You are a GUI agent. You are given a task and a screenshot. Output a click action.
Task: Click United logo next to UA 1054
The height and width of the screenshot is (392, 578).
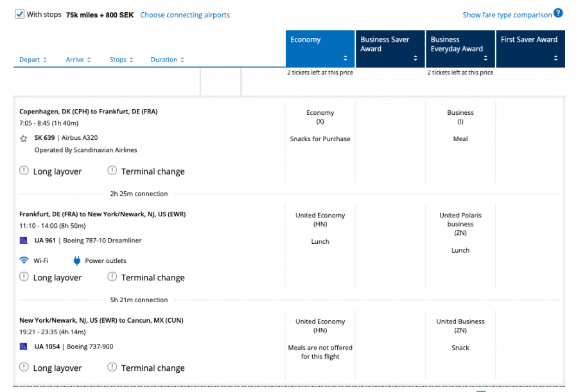[x=24, y=347]
